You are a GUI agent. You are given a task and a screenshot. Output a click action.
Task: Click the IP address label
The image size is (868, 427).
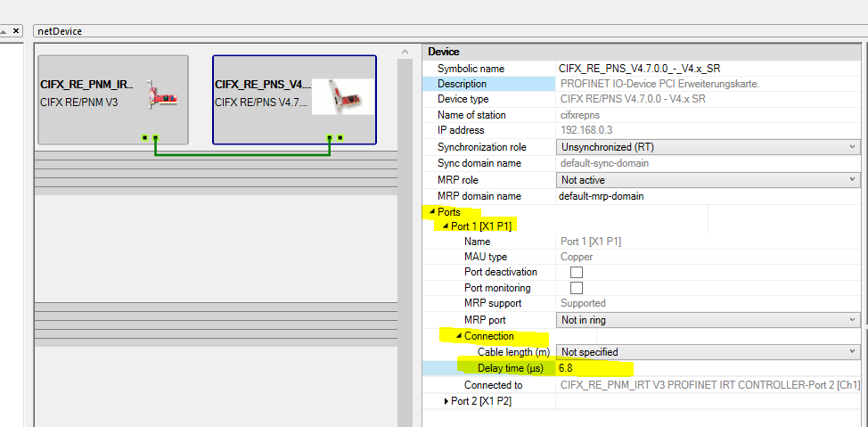(461, 130)
